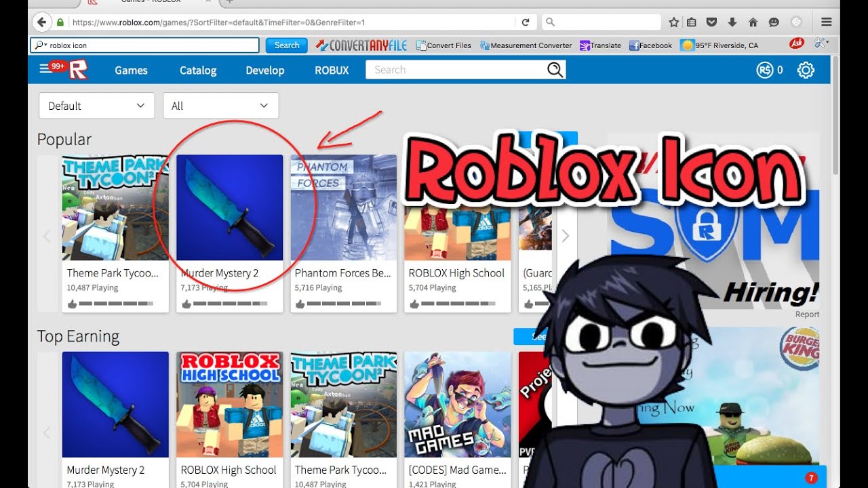Click the Popular Murder Mystery 2 rating bar

(x=231, y=305)
